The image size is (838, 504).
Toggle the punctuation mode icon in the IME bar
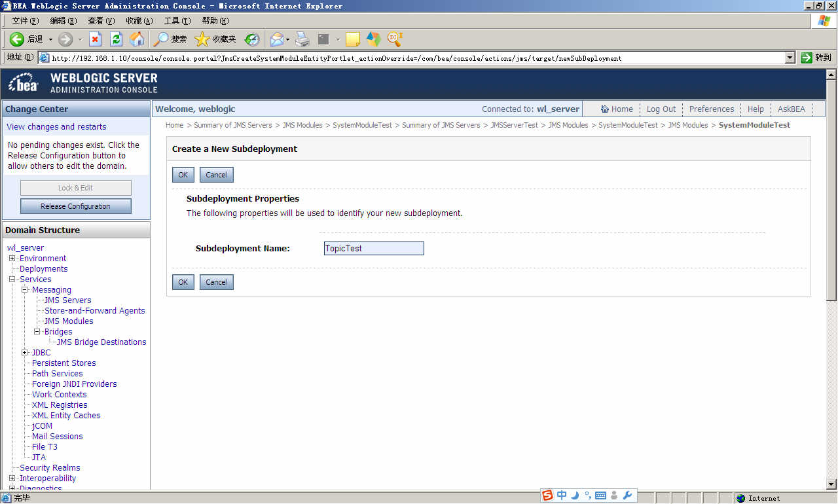point(588,495)
